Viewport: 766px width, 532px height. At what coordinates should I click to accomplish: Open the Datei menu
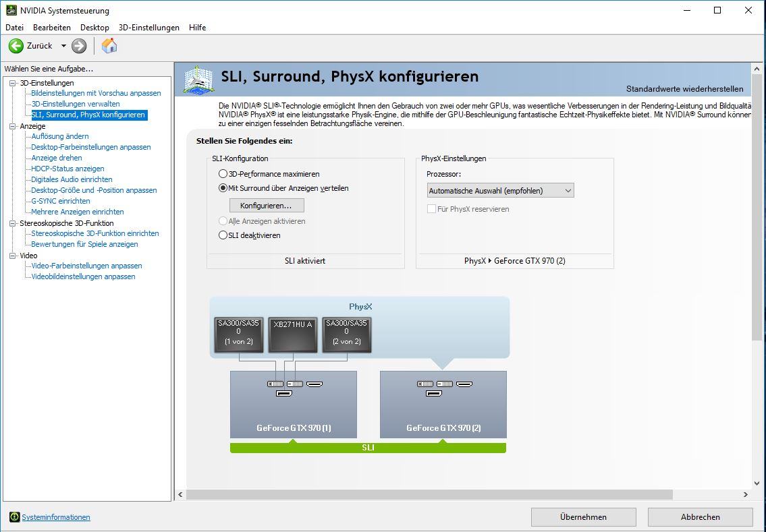(x=14, y=28)
